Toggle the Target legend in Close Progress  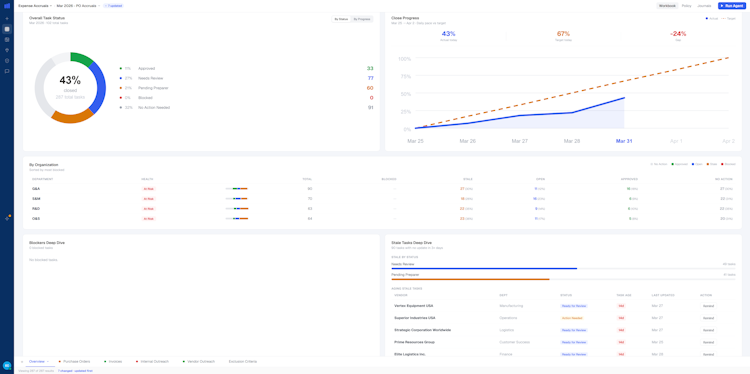point(728,18)
